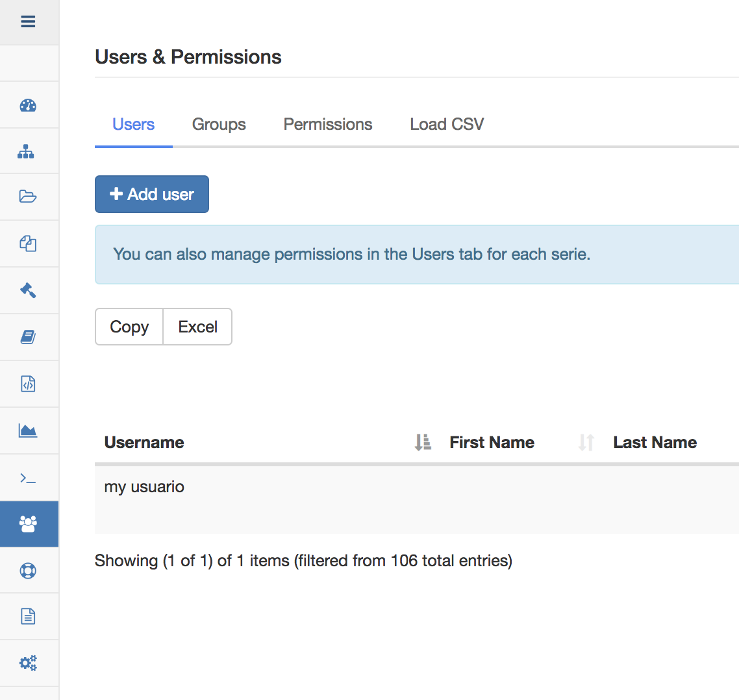Open the gavel icon in sidebar
Image resolution: width=739 pixels, height=700 pixels.
(28, 290)
